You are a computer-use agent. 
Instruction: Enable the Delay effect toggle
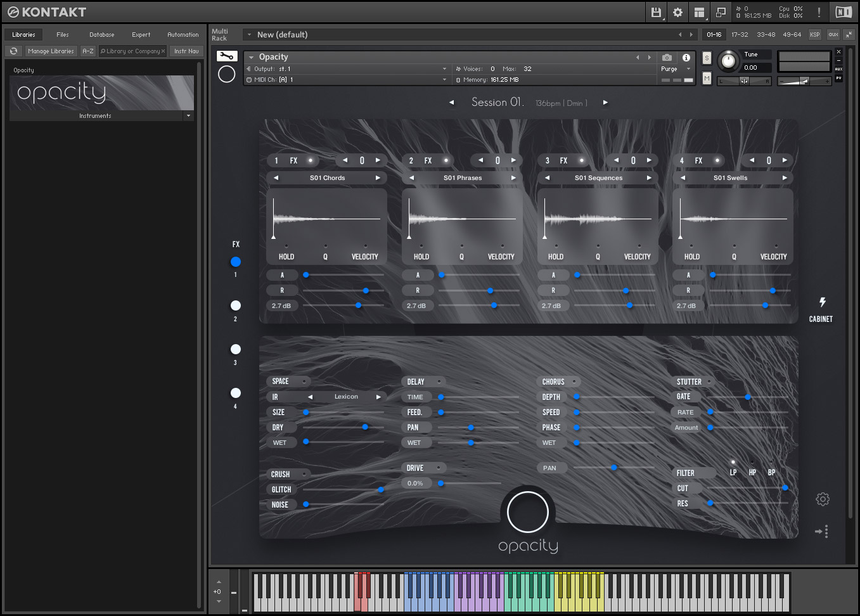pos(439,382)
